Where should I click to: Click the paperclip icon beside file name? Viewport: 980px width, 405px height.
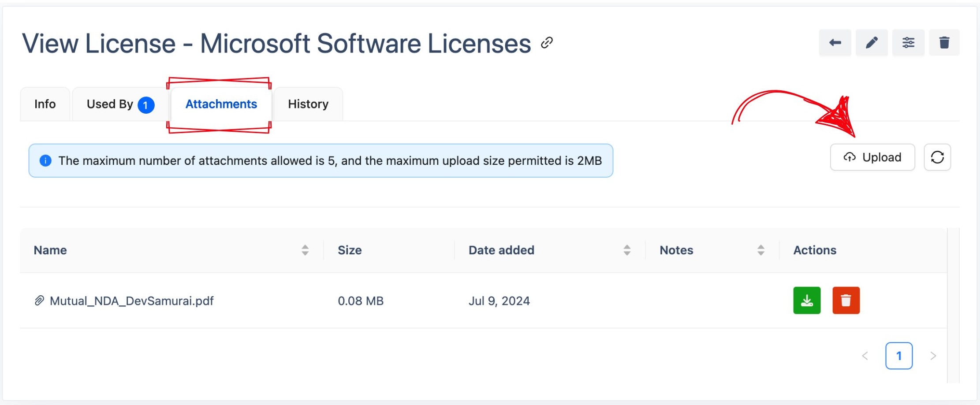pyautogui.click(x=39, y=301)
